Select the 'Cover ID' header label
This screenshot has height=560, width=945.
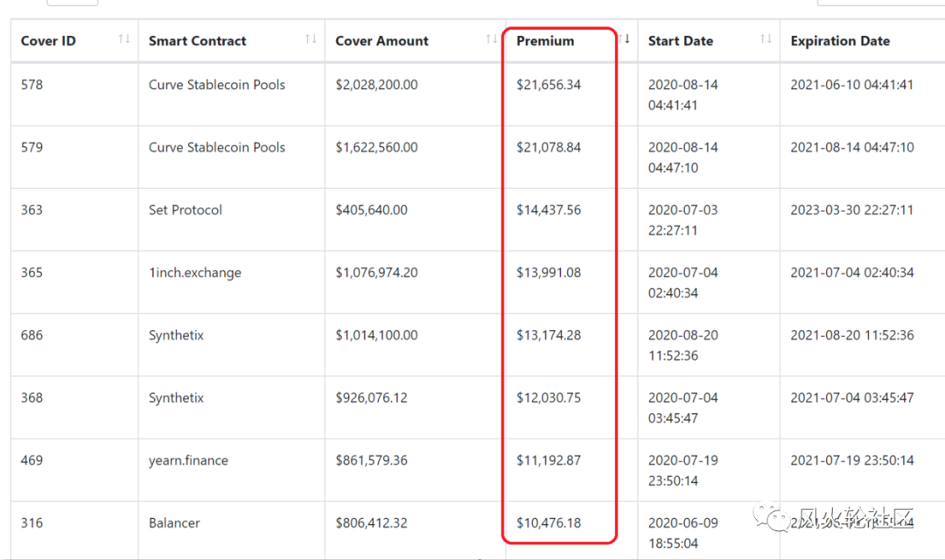click(48, 41)
